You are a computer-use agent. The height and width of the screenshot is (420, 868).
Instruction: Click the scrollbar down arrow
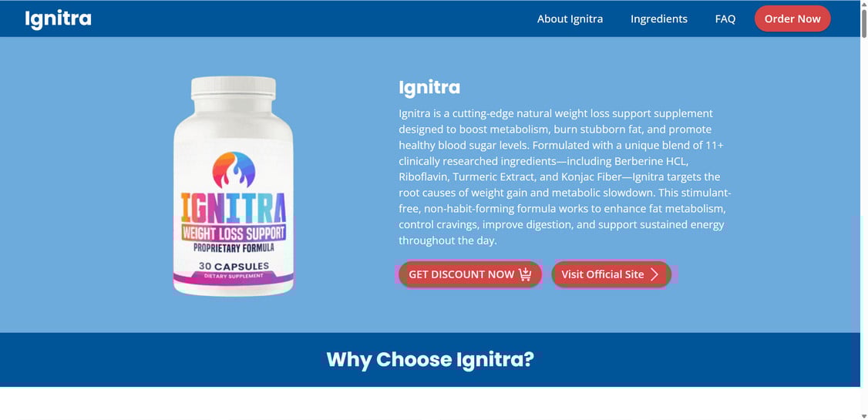(x=864, y=416)
